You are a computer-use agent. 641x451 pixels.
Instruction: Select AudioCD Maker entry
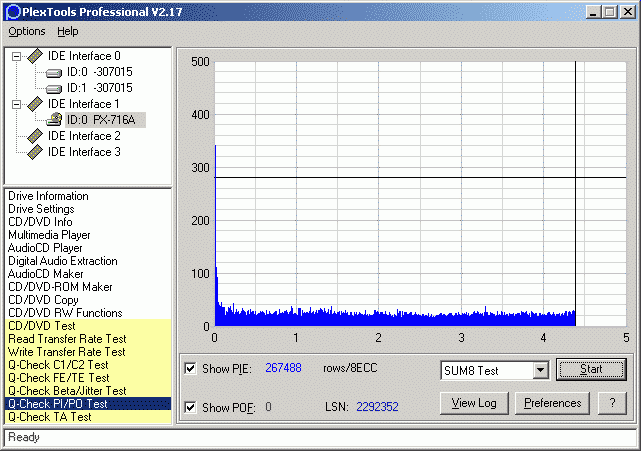pos(87,274)
